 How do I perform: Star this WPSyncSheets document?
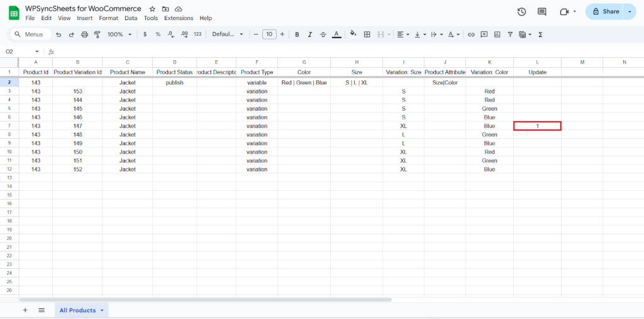coord(152,9)
